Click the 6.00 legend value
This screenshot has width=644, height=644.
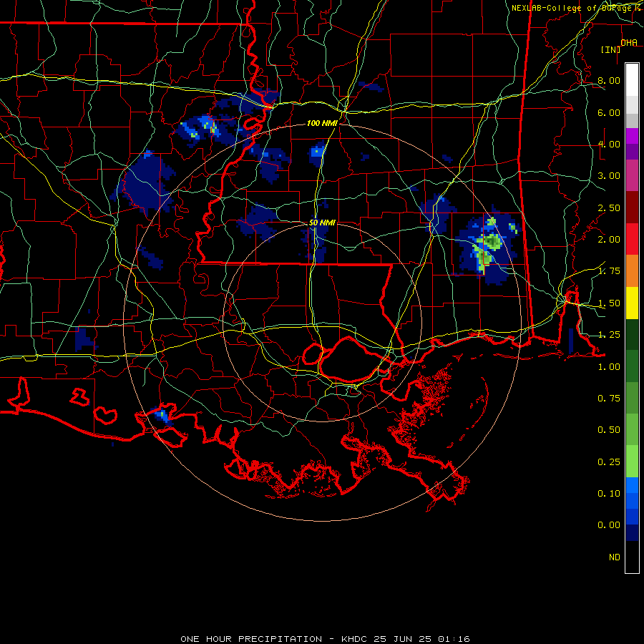pyautogui.click(x=609, y=112)
